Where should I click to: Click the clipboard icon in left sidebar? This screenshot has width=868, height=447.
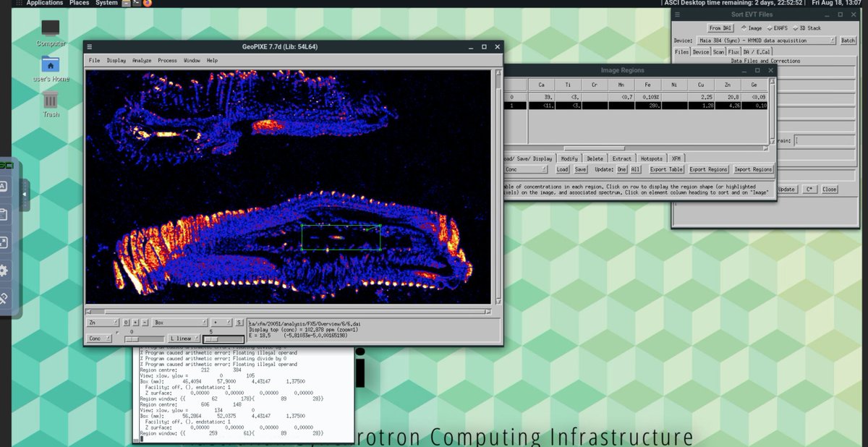coord(3,214)
